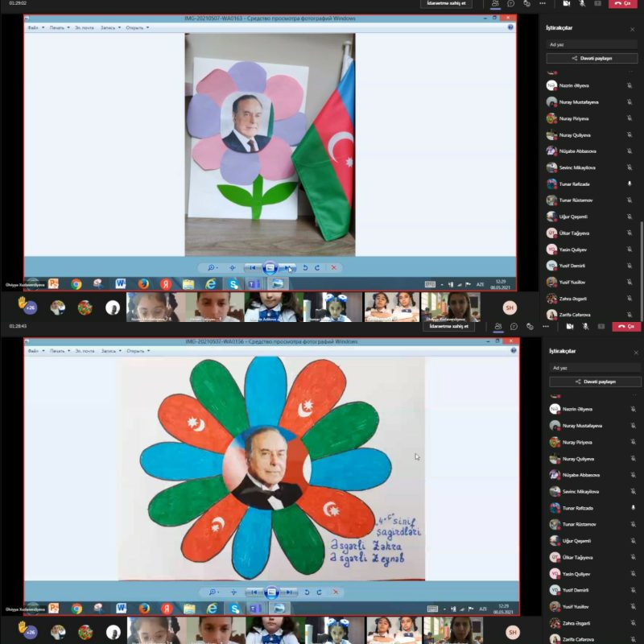
Task: Expand Запись dropdown arrow in WA0156 viewer
Action: point(120,351)
